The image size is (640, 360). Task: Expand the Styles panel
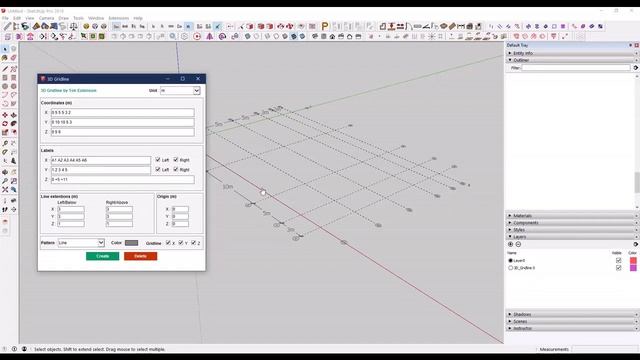tap(571, 230)
